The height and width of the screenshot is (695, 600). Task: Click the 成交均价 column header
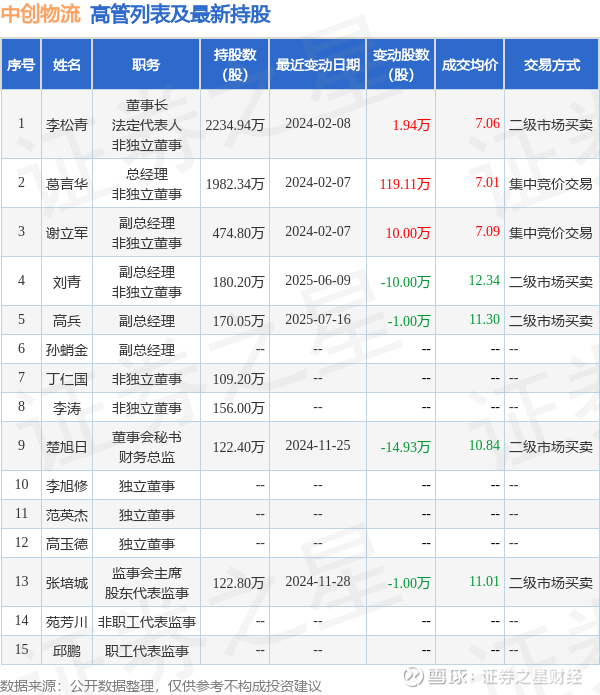coord(470,65)
